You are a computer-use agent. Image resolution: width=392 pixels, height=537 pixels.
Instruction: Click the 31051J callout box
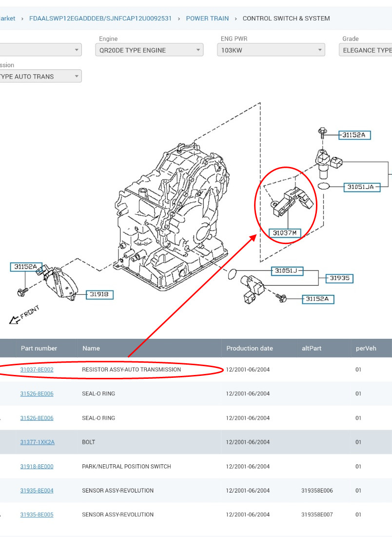click(287, 271)
